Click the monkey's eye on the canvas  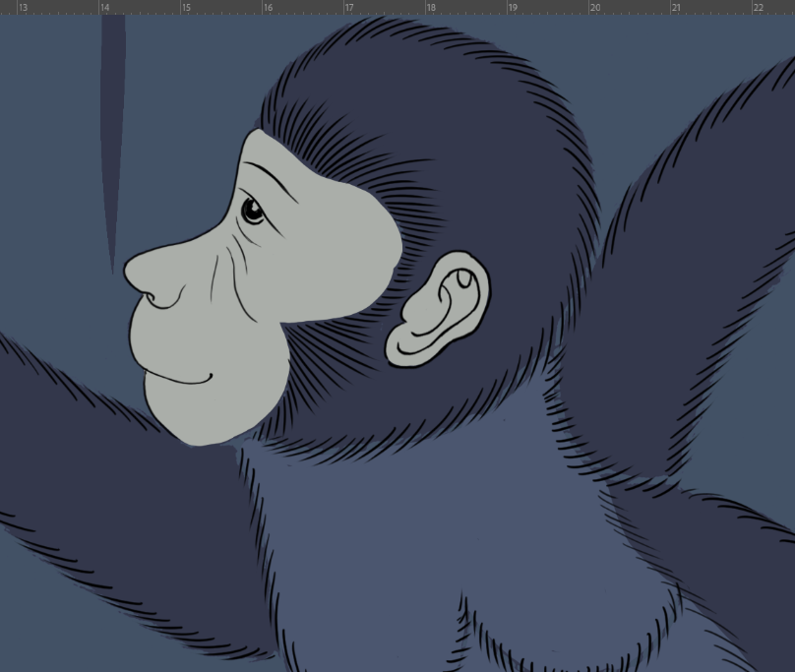pos(252,210)
